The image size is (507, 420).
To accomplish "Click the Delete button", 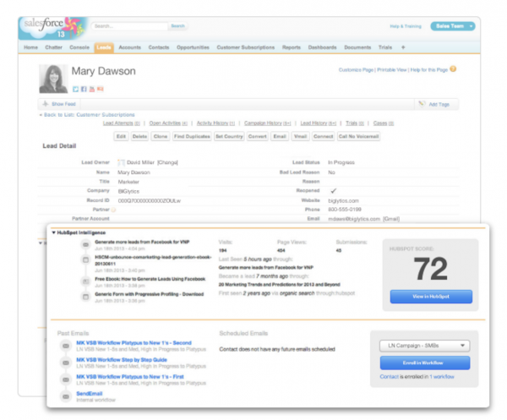I will [x=139, y=136].
